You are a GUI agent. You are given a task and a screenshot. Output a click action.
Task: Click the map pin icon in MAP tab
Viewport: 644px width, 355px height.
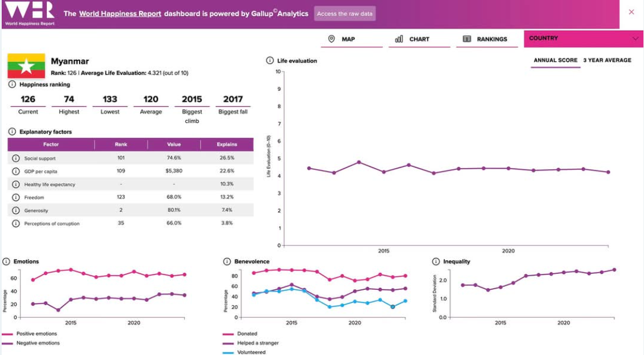pos(332,39)
